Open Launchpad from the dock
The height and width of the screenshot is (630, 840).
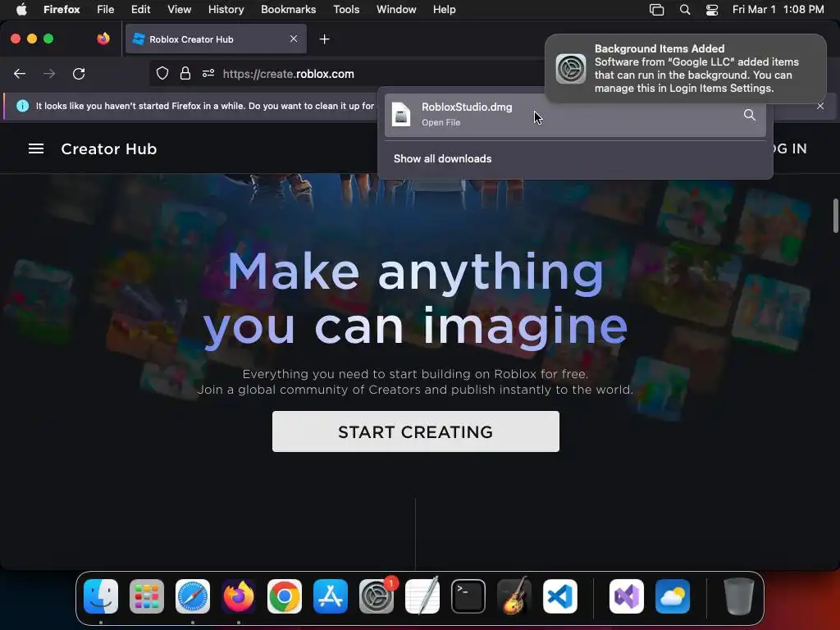(x=147, y=596)
